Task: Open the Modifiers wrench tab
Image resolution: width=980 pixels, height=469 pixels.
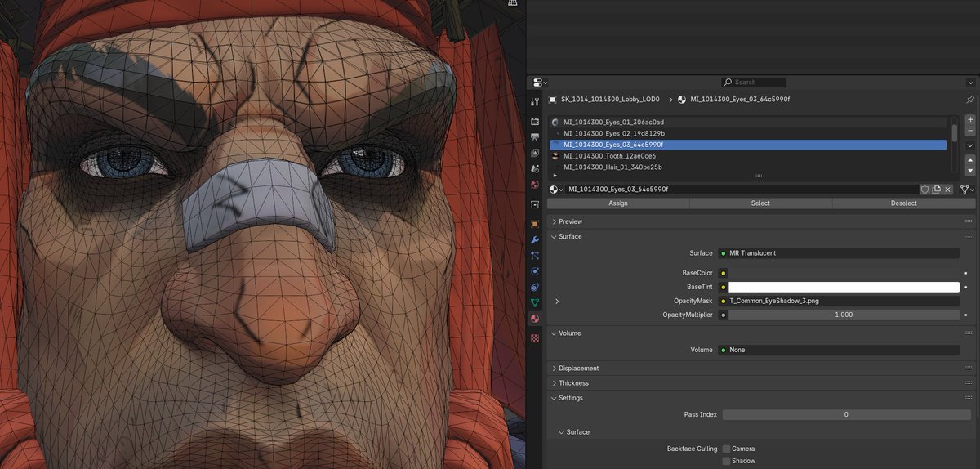Action: pyautogui.click(x=535, y=240)
